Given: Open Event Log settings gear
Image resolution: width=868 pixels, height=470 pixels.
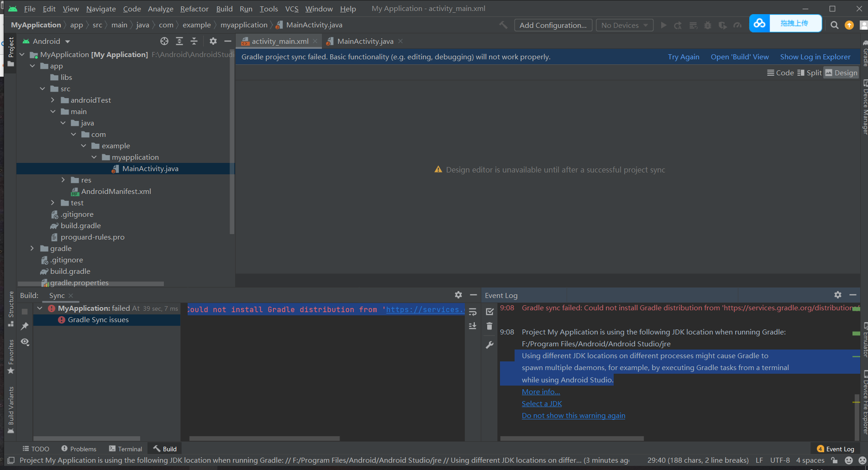Looking at the screenshot, I should [838, 295].
